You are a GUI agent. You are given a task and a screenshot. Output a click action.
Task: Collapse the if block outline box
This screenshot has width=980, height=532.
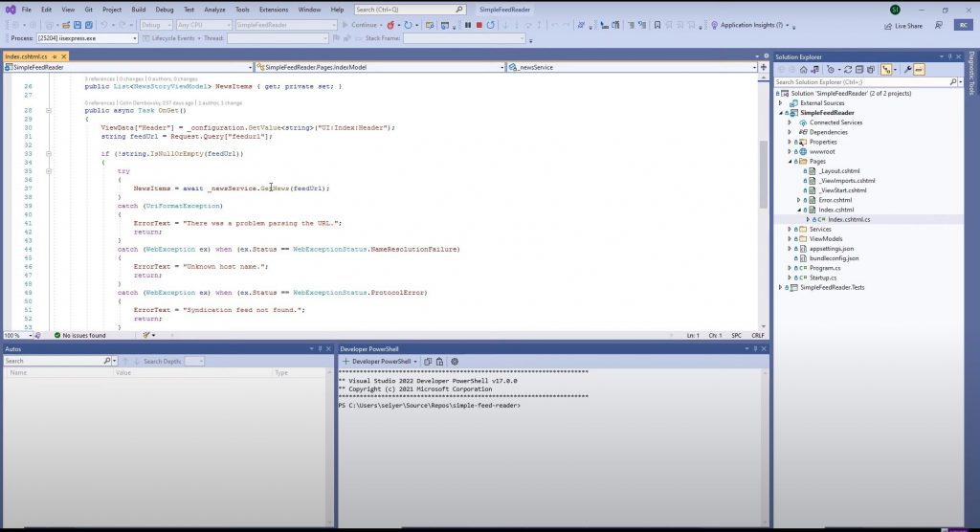48,154
